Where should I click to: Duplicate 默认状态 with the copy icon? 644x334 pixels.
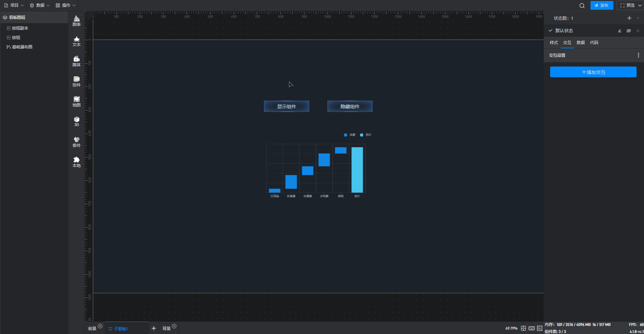pos(629,31)
